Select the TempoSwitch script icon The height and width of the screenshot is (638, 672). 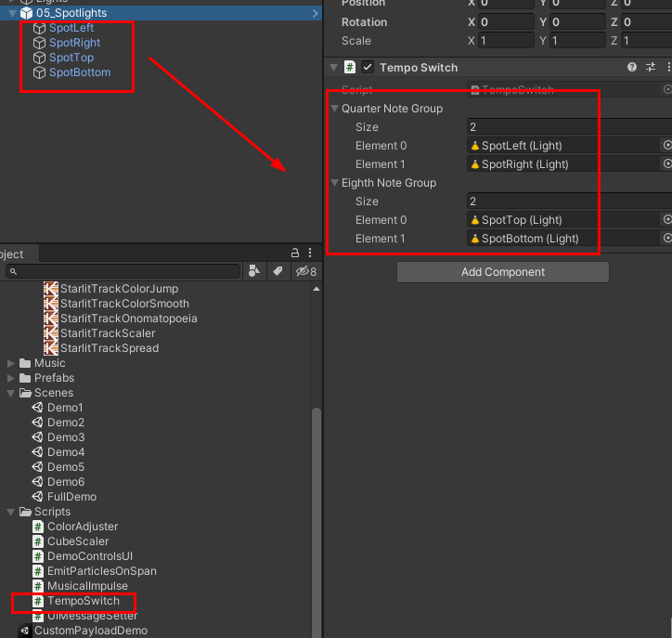[x=38, y=601]
